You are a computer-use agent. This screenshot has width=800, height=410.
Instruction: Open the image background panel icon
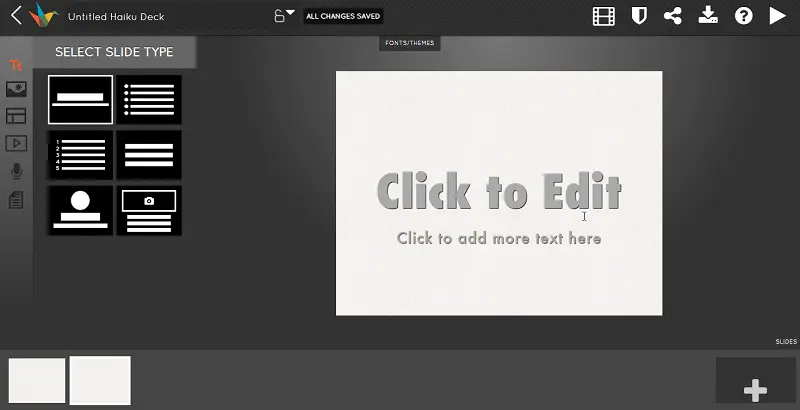coord(16,90)
